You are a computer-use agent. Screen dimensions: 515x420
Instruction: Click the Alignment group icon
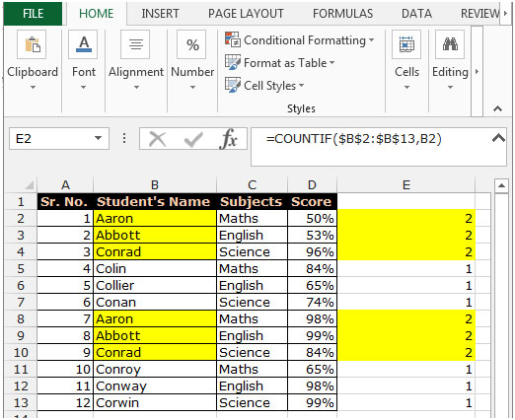(x=135, y=44)
